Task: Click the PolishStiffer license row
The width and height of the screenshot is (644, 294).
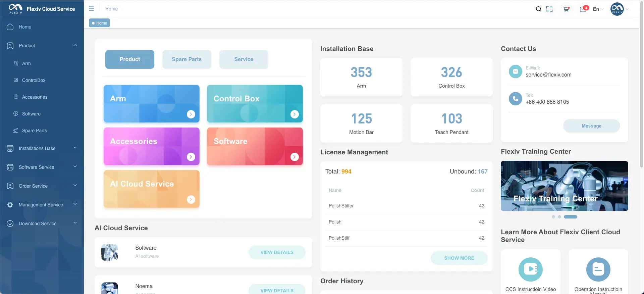Action: coord(407,206)
